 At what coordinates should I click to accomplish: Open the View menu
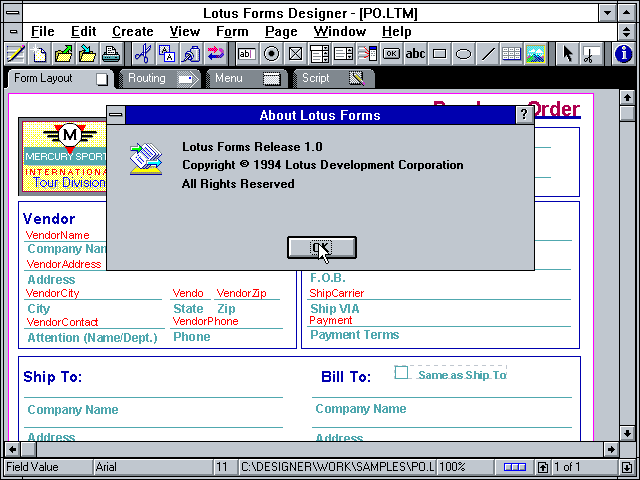click(x=184, y=31)
